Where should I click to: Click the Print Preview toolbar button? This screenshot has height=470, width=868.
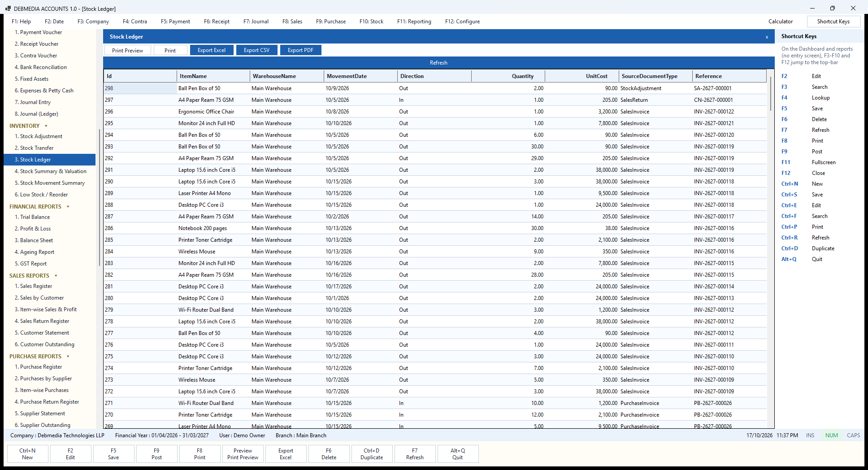point(128,50)
